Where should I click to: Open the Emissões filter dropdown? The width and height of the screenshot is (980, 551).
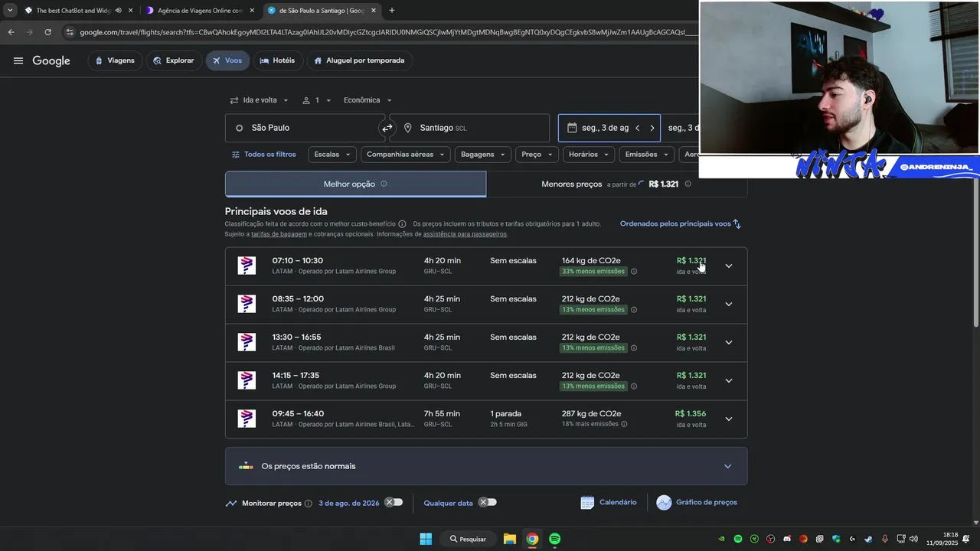click(647, 155)
